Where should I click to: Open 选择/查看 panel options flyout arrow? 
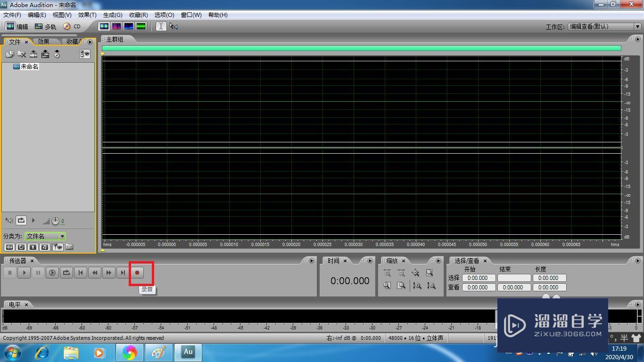pyautogui.click(x=638, y=261)
